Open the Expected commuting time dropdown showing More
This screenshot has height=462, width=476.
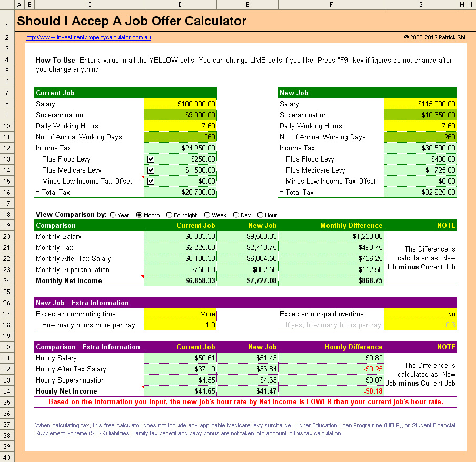coord(180,314)
